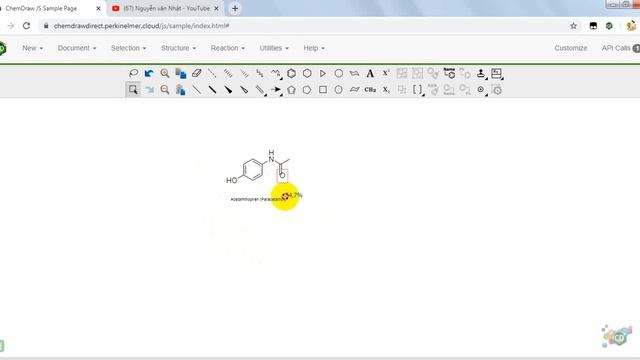
Task: Select the solid wedged bond tool
Action: (x=228, y=90)
